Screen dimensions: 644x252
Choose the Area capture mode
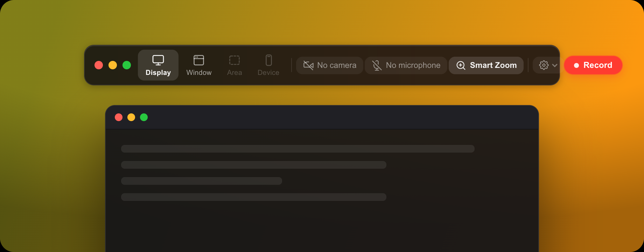(234, 65)
